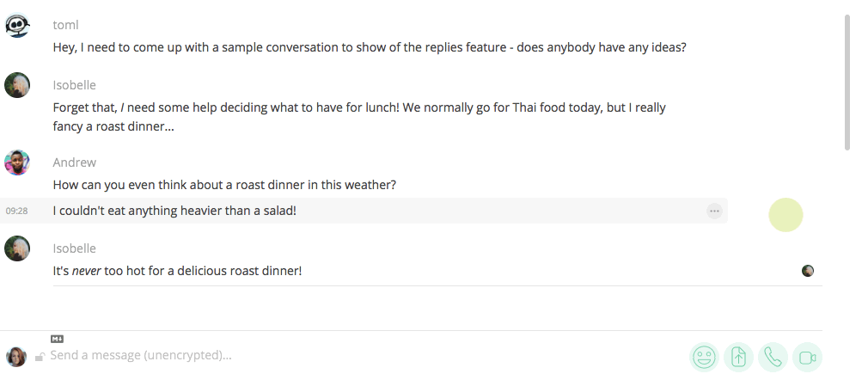Focus the Send a message input field
This screenshot has width=868, height=380.
(x=365, y=355)
